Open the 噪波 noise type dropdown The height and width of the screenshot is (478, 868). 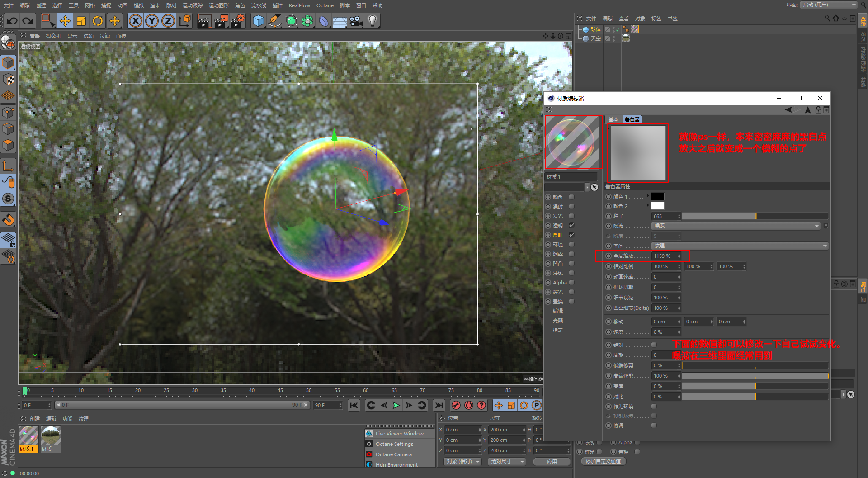(736, 226)
